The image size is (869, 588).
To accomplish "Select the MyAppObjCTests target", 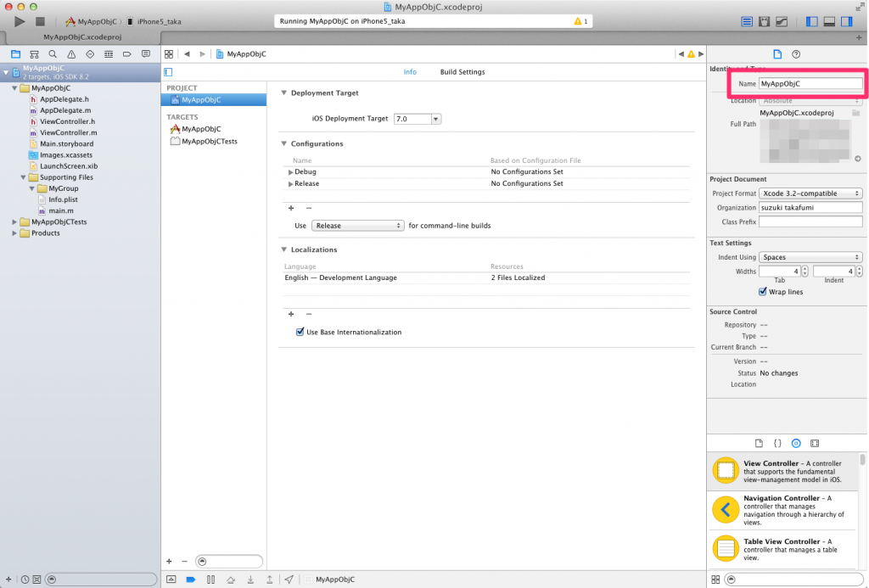I will pyautogui.click(x=209, y=142).
